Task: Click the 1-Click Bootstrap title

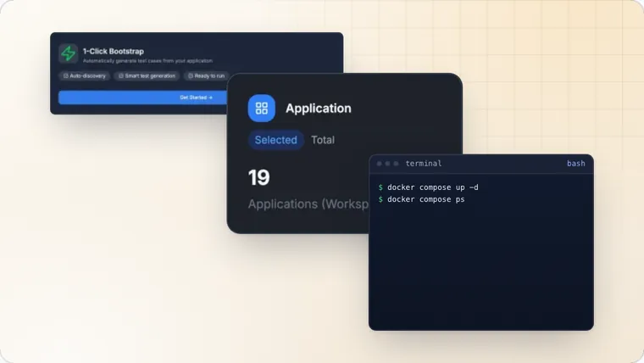Action: [114, 52]
